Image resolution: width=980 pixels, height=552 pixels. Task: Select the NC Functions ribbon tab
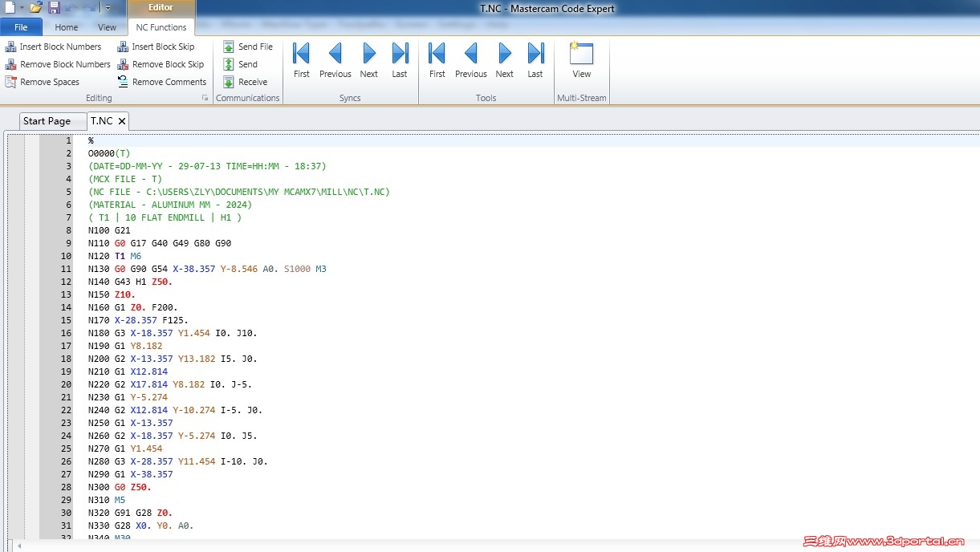coord(161,27)
